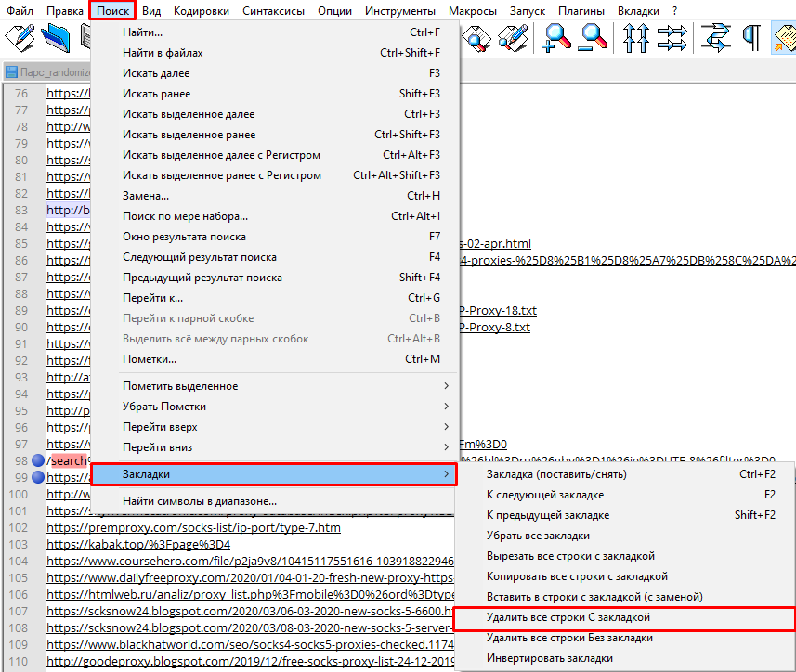Open the premproxy.com socks-list link
Image resolution: width=796 pixels, height=672 pixels.
pos(193,527)
